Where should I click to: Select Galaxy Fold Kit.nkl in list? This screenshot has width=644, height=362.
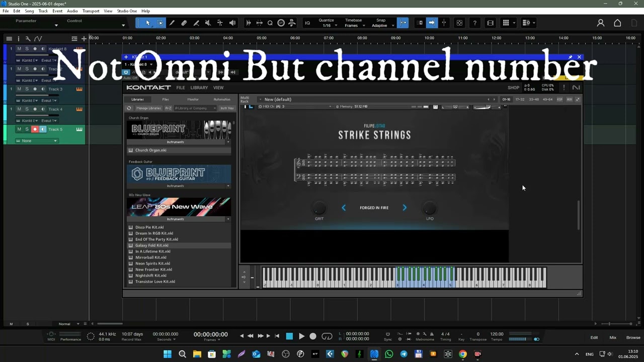tap(179, 245)
